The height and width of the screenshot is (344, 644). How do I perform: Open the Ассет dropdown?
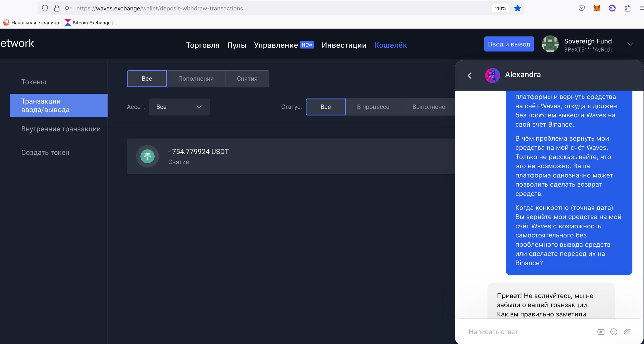[179, 107]
